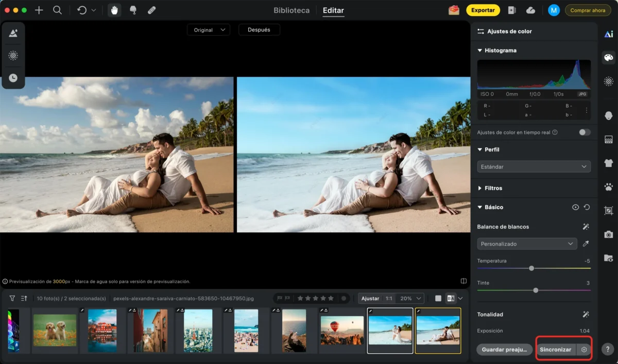618x364 pixels.
Task: Open the Luminar AI assistant panel
Action: 608,33
